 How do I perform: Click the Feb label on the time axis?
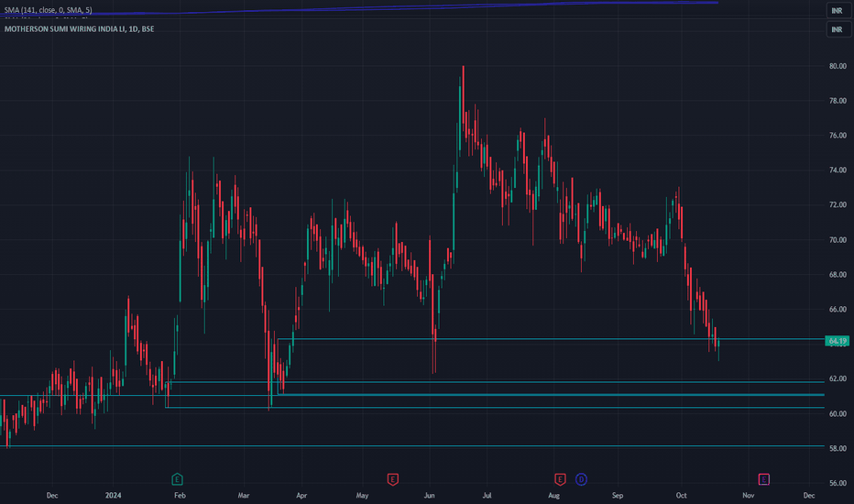tap(180, 495)
